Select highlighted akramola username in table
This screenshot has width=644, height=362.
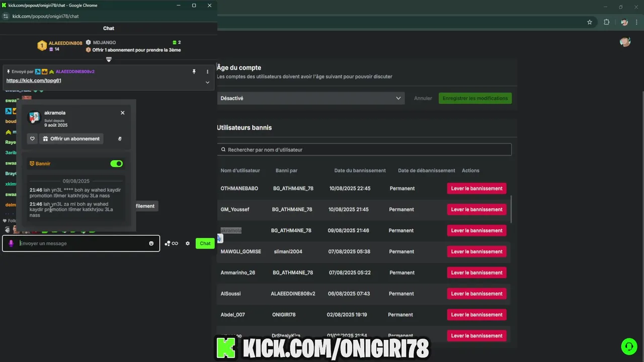point(231,231)
